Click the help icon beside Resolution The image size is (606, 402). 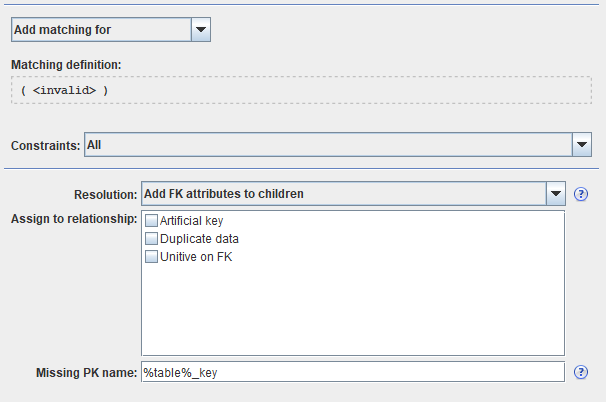(580, 194)
